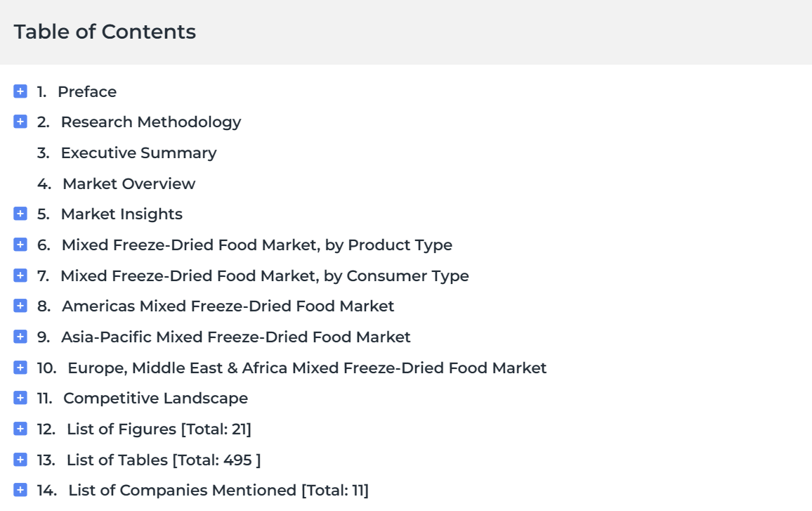Expand the Preface section plus icon
Viewport: 812px width, 511px height.
coord(20,91)
